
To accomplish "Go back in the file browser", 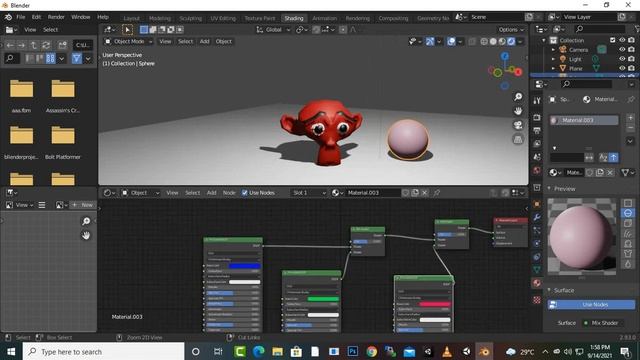I will [10, 45].
